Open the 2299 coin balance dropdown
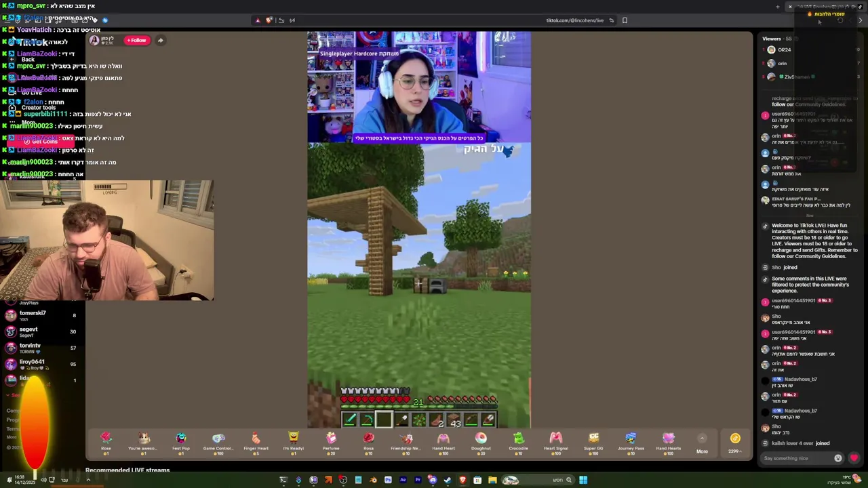This screenshot has height=488, width=868. tap(734, 443)
